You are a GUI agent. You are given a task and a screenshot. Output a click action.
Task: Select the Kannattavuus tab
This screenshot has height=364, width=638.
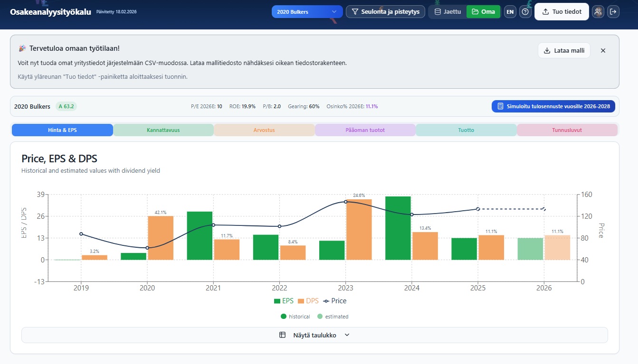pyautogui.click(x=163, y=130)
